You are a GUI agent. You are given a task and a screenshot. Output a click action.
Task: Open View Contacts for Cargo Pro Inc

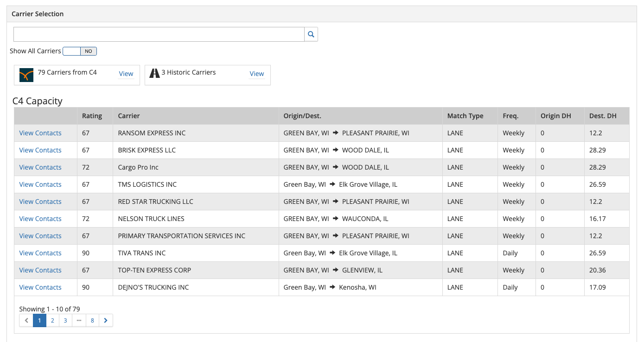point(40,167)
